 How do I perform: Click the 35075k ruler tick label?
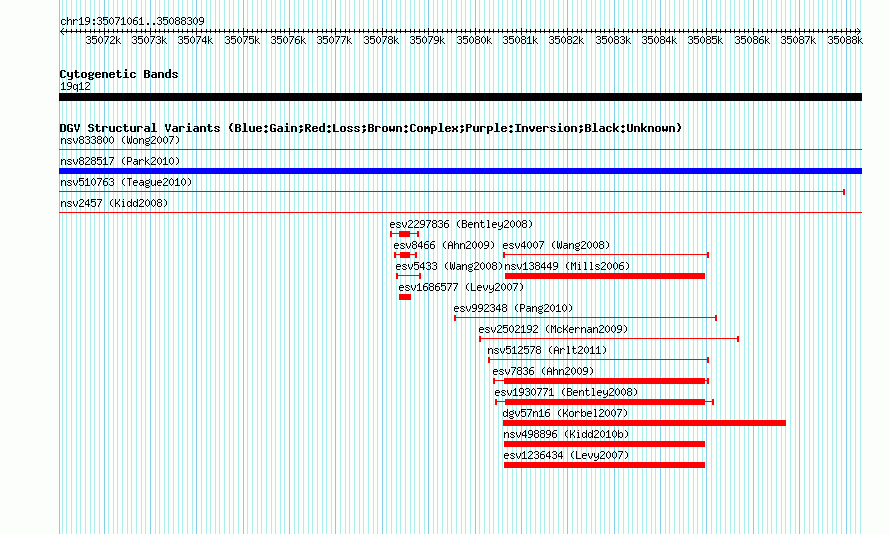[x=242, y=40]
